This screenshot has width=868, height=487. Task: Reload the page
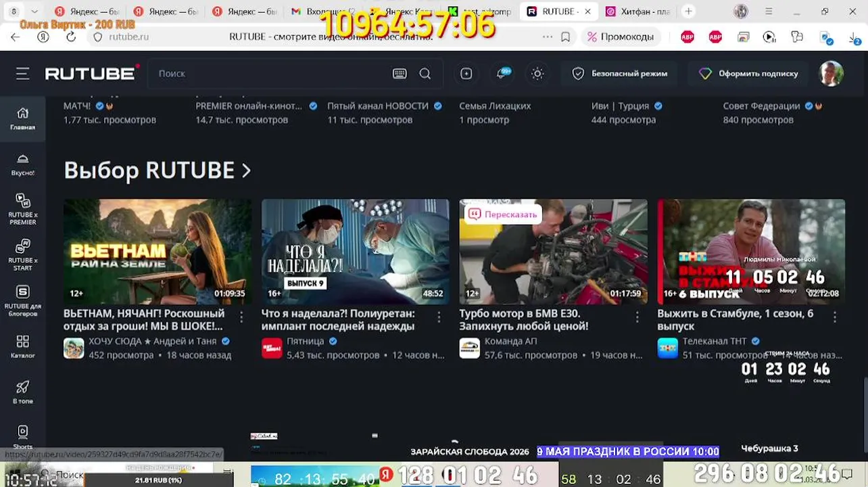tap(71, 37)
